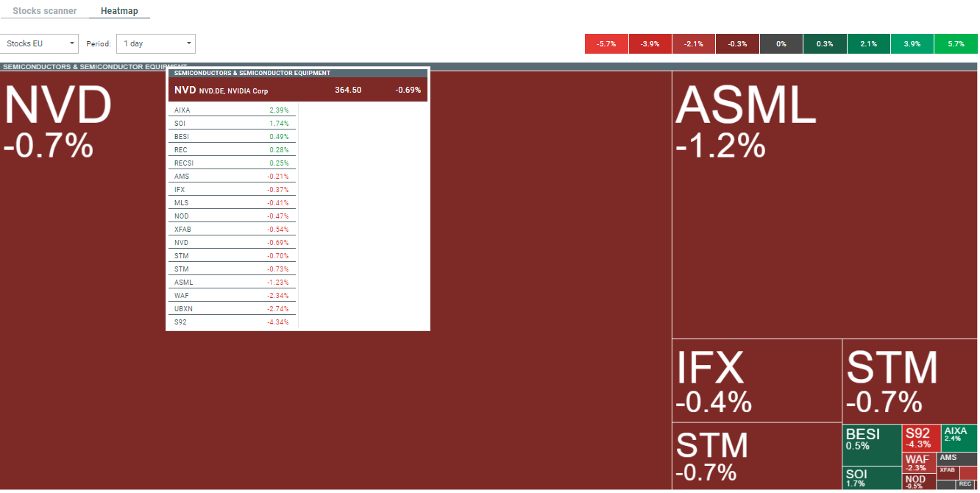This screenshot has width=980, height=493.
Task: Select the Heatmap tab
Action: [x=119, y=11]
